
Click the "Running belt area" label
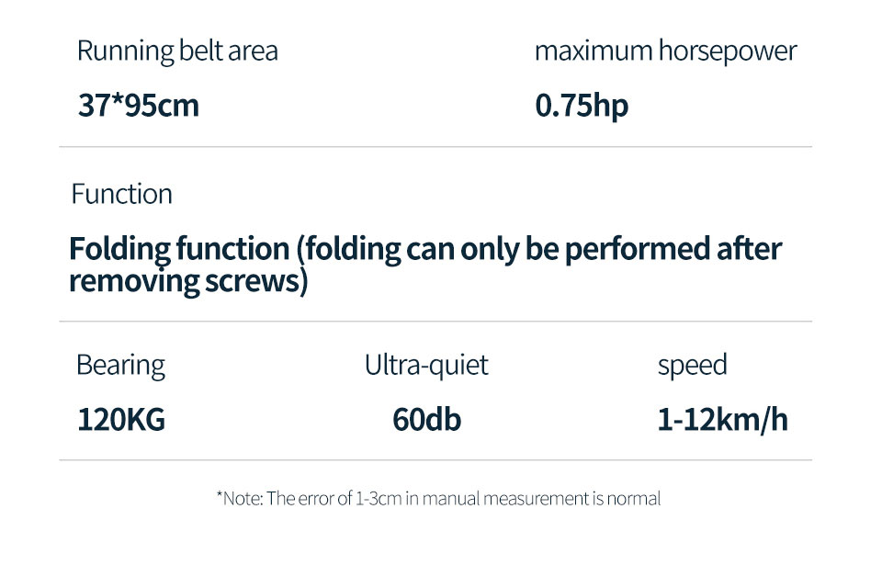coord(177,51)
